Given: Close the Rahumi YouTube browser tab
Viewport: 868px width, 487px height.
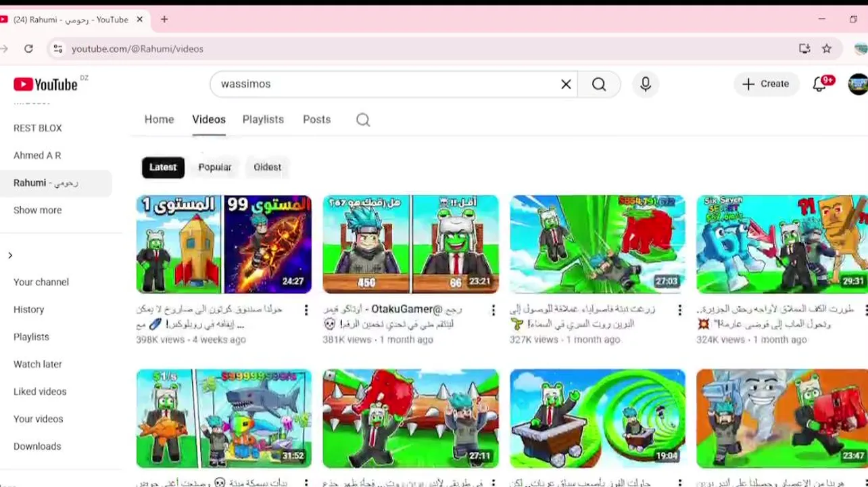Looking at the screenshot, I should [139, 20].
